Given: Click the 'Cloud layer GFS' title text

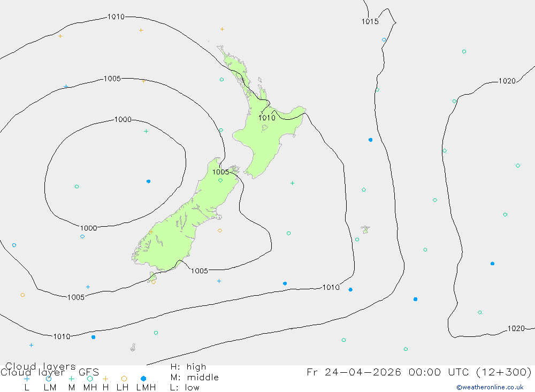Looking at the screenshot, I should [x=50, y=372].
